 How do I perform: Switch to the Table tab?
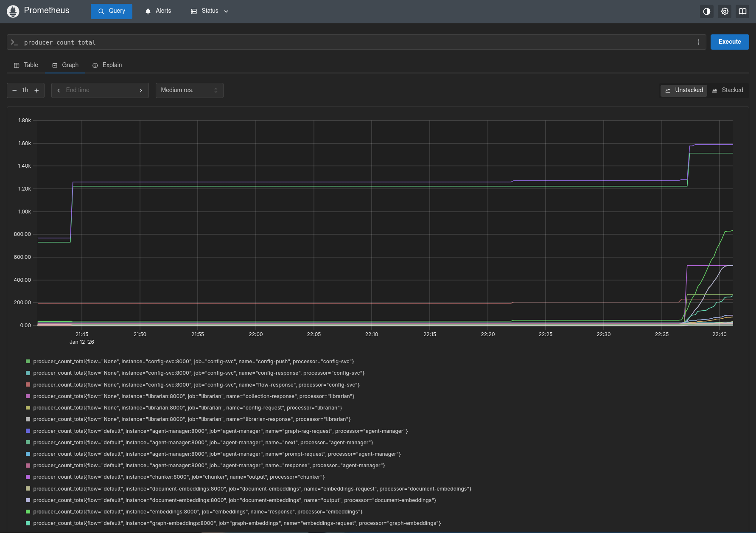pyautogui.click(x=26, y=65)
